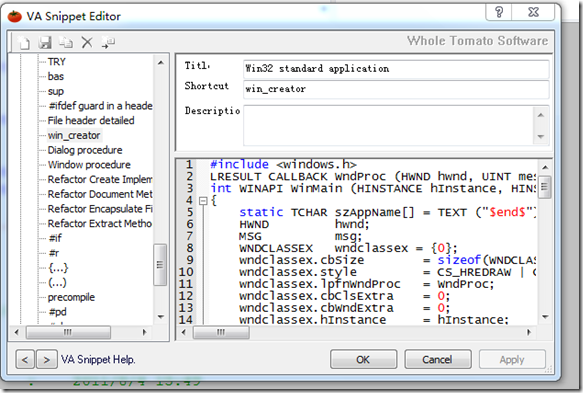Click the wndclassex.lpfnWndProc code line

[367, 284]
